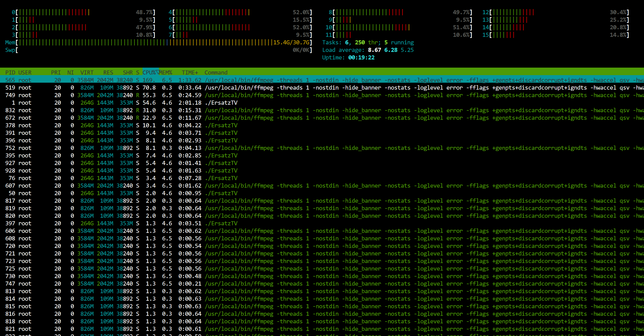Sort by the USER column header
644x336 pixels.
coord(25,73)
